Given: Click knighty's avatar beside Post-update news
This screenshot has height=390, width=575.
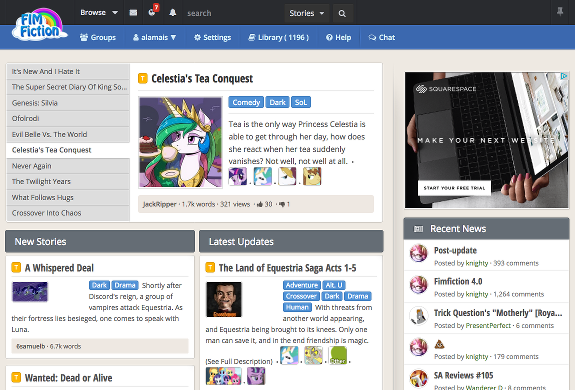Looking at the screenshot, I should 418,253.
